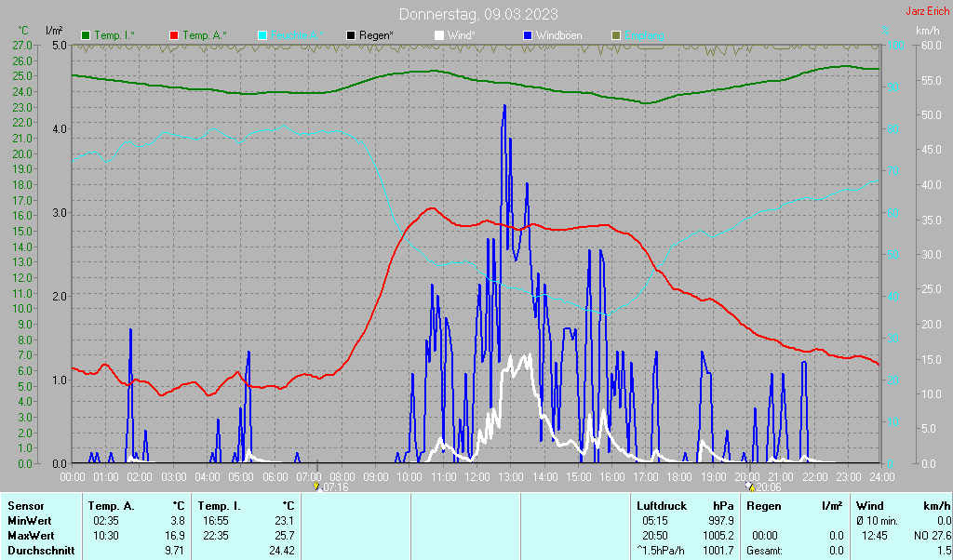Click the sunset time '20:06'

click(x=769, y=487)
